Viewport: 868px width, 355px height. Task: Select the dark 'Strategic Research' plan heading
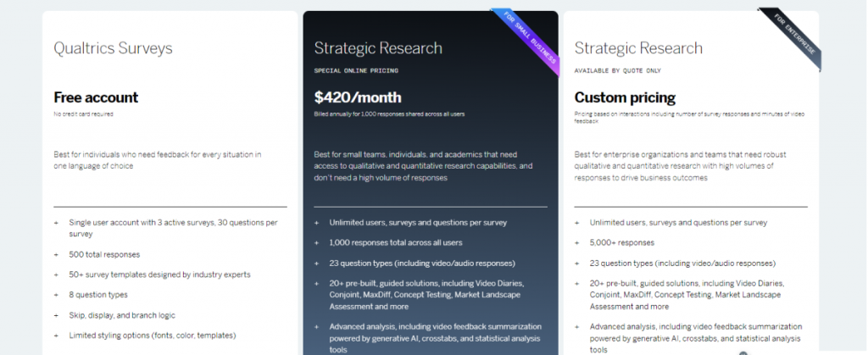378,48
